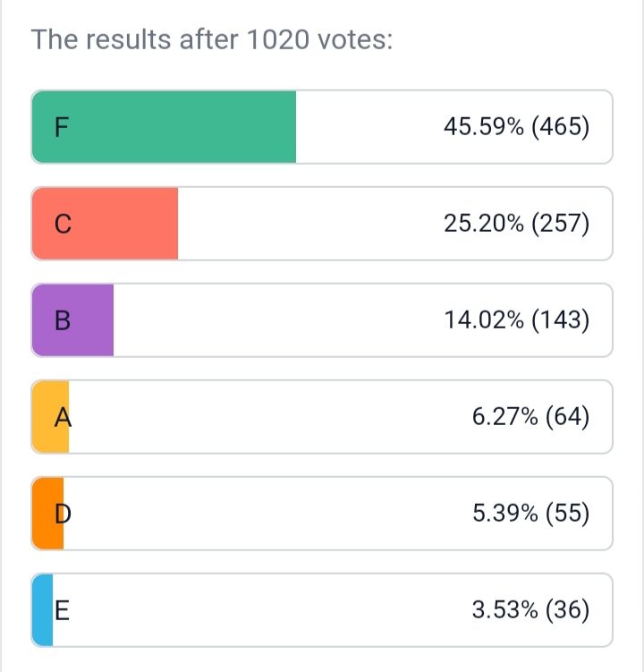This screenshot has height=672, width=644.
Task: Click the 3.53% (36) result text
Action: coord(530,610)
